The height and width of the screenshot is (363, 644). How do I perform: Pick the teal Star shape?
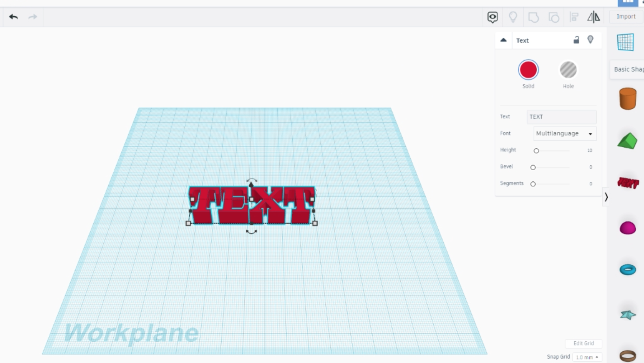[x=628, y=315]
